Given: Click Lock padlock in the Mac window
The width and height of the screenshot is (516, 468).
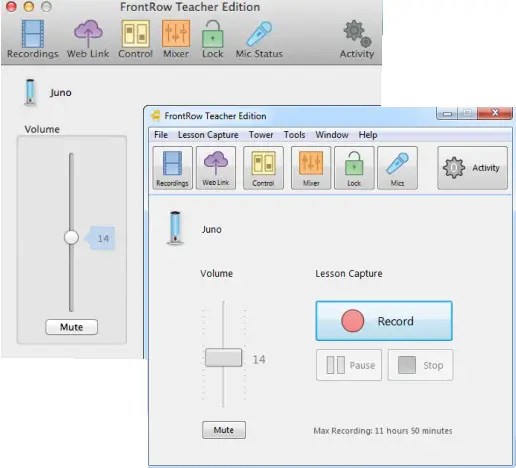Looking at the screenshot, I should [x=213, y=39].
